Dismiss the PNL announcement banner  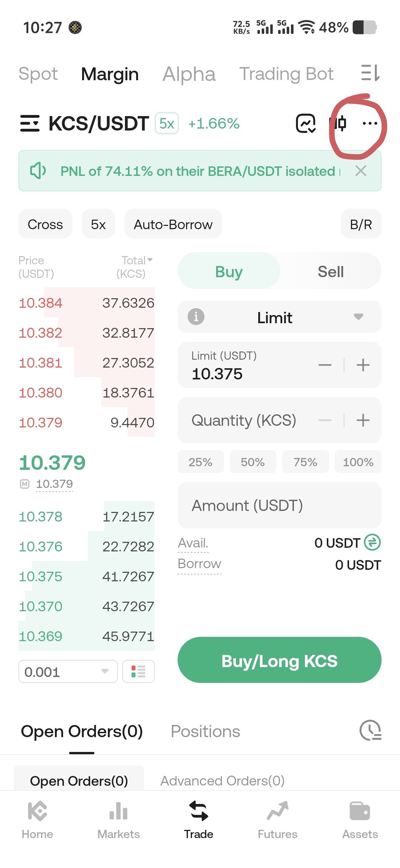(361, 171)
